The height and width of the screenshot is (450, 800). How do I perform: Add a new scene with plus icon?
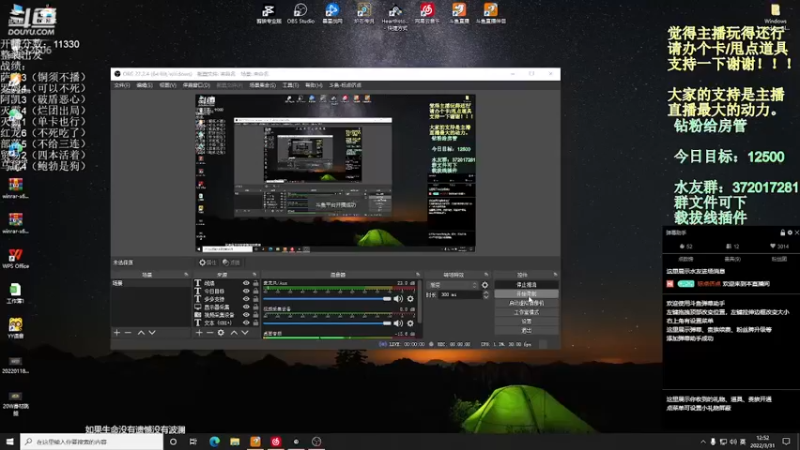coord(117,333)
